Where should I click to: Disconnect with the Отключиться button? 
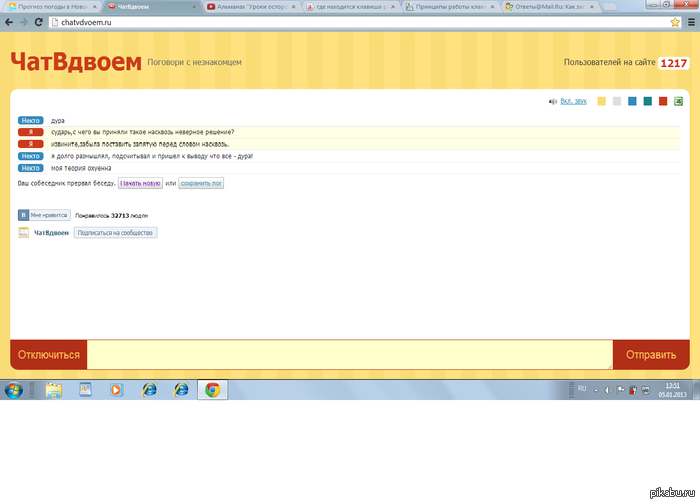click(49, 355)
